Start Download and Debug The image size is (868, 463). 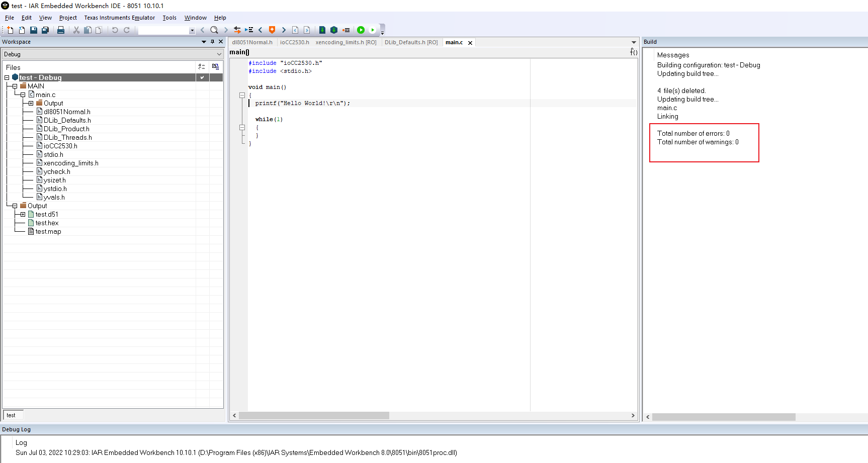click(361, 30)
